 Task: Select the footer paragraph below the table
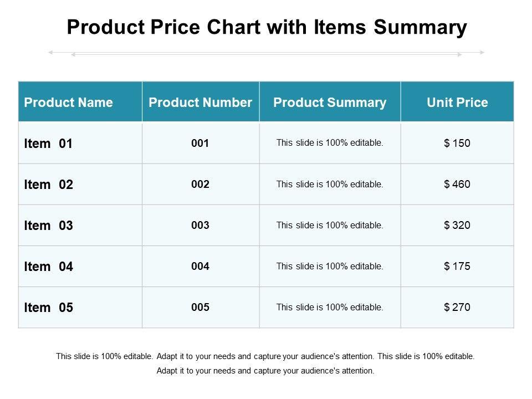pos(266,364)
